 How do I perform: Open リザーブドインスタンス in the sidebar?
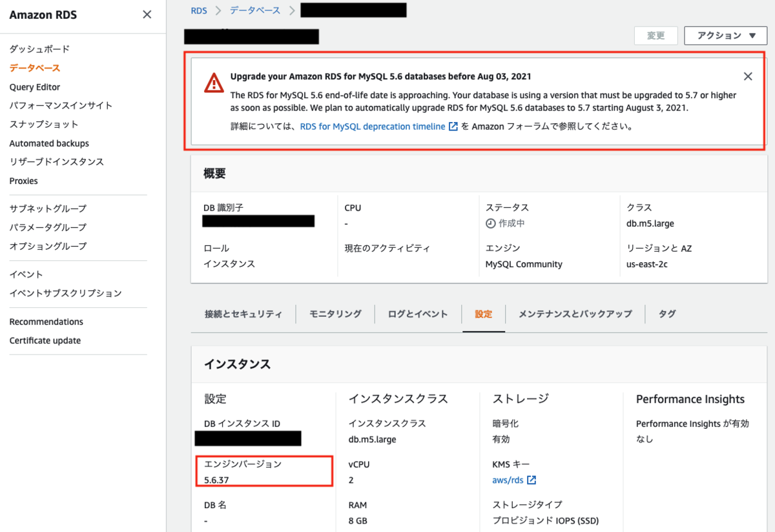(x=57, y=161)
